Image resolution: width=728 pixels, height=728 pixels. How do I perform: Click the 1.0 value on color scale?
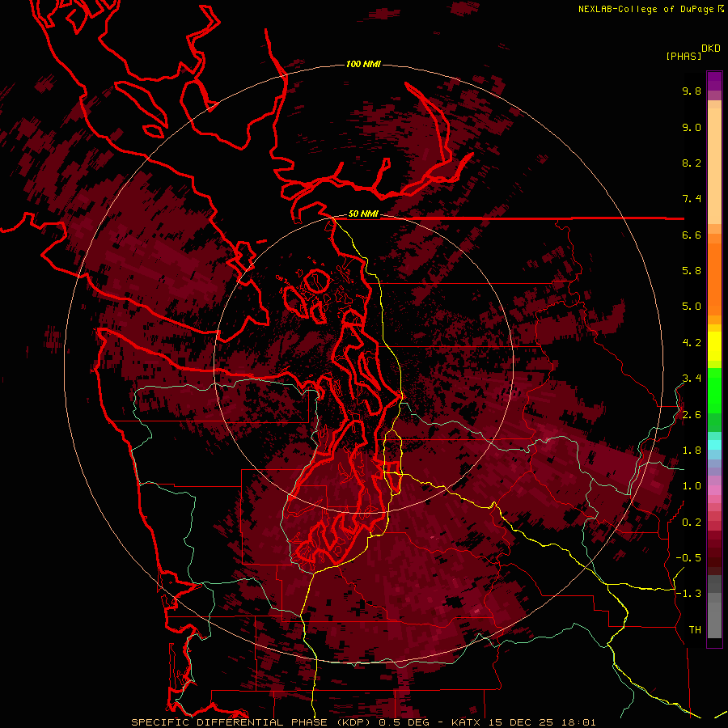[692, 486]
